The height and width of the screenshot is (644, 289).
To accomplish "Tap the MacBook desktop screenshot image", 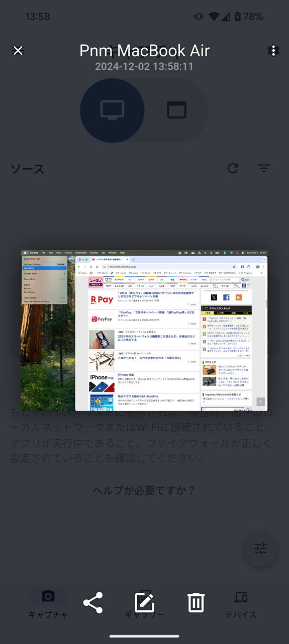I will [144, 331].
